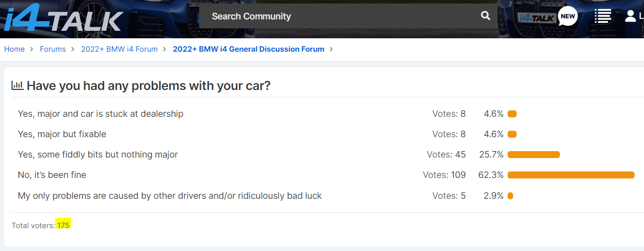
Task: Click in the Search Community field
Action: tap(338, 16)
